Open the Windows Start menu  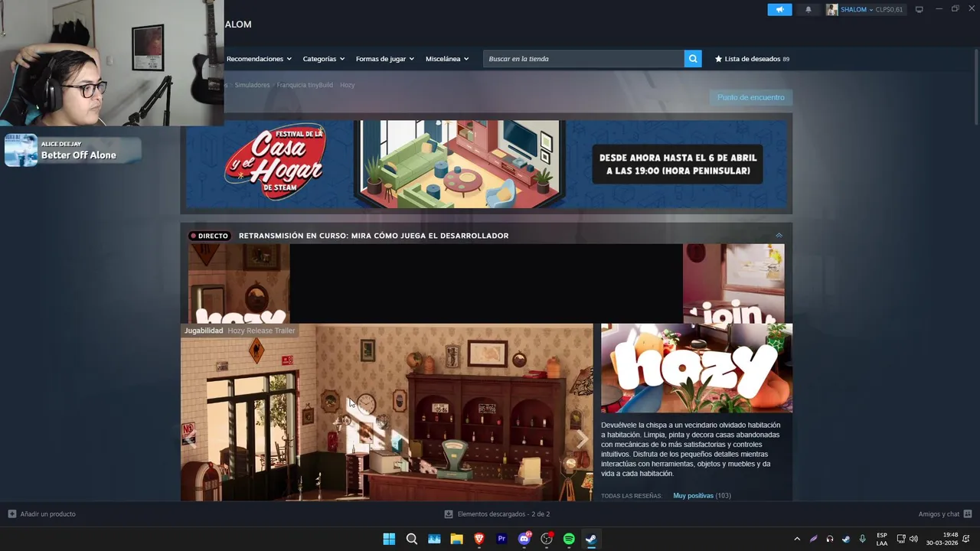(x=389, y=539)
